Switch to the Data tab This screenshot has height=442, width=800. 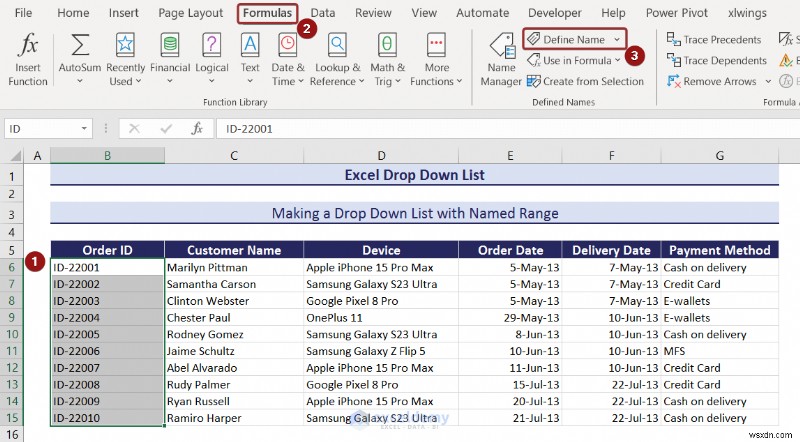323,13
